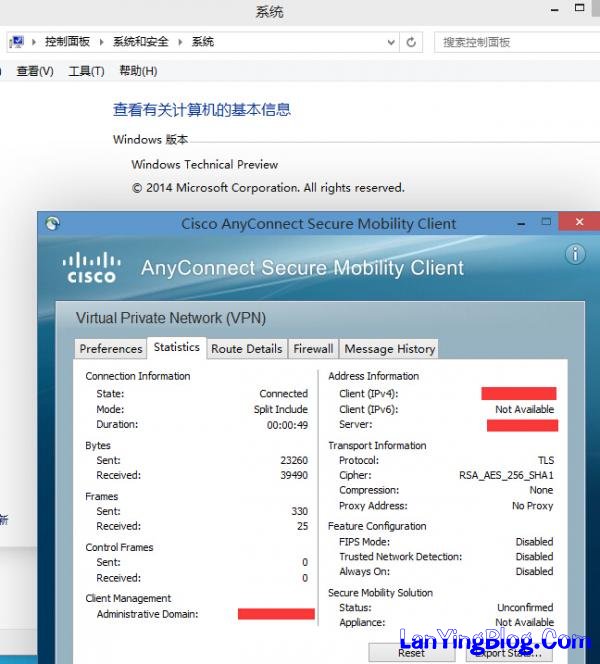Click the Export Stats button
This screenshot has height=664, width=600.
(x=509, y=653)
